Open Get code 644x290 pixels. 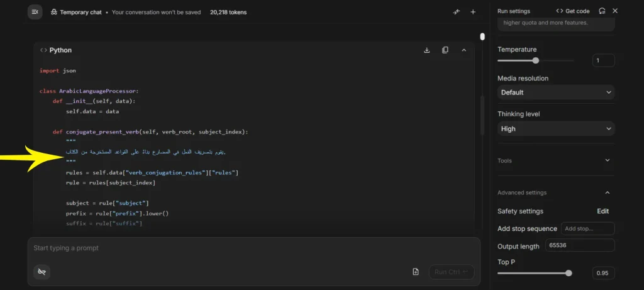pos(572,11)
